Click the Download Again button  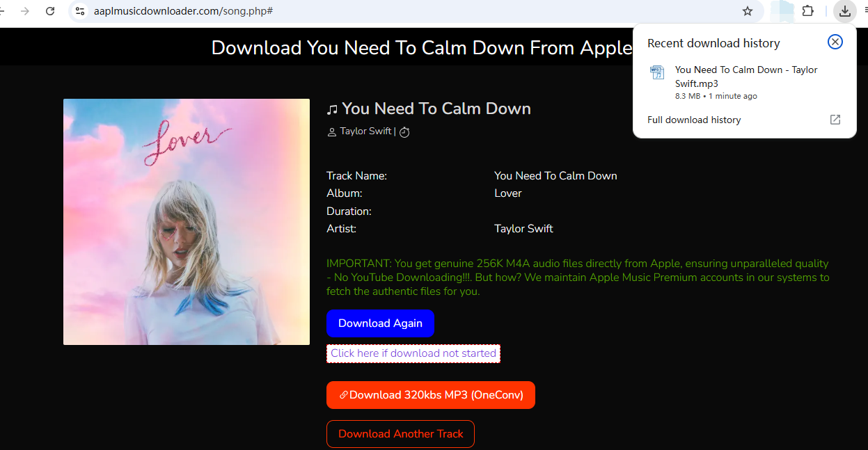(x=380, y=323)
